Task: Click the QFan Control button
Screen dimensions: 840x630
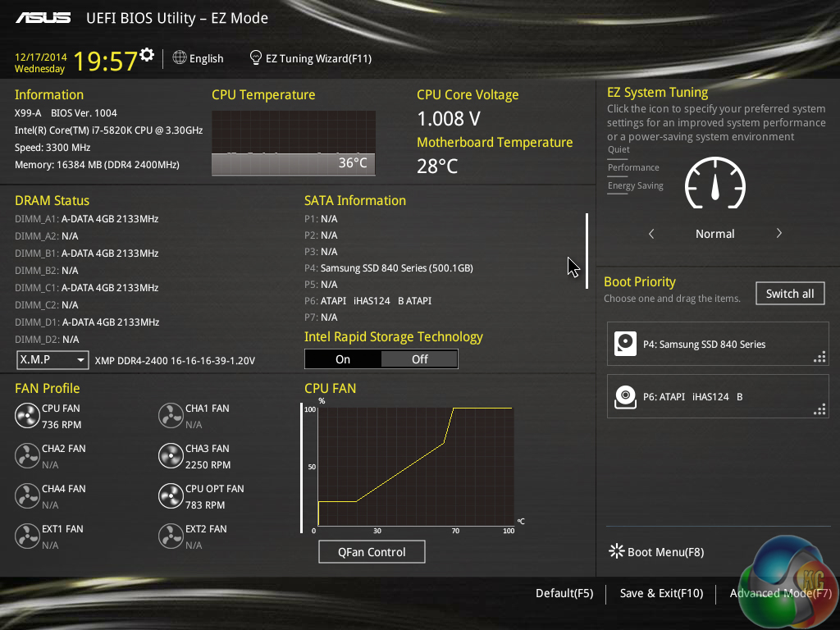Action: click(372, 552)
